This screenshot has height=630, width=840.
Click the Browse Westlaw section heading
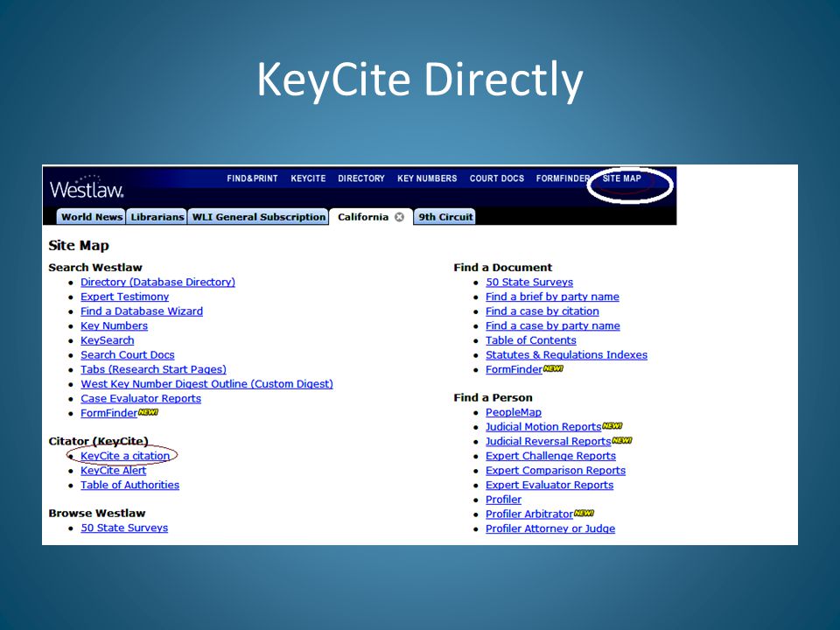[x=97, y=513]
